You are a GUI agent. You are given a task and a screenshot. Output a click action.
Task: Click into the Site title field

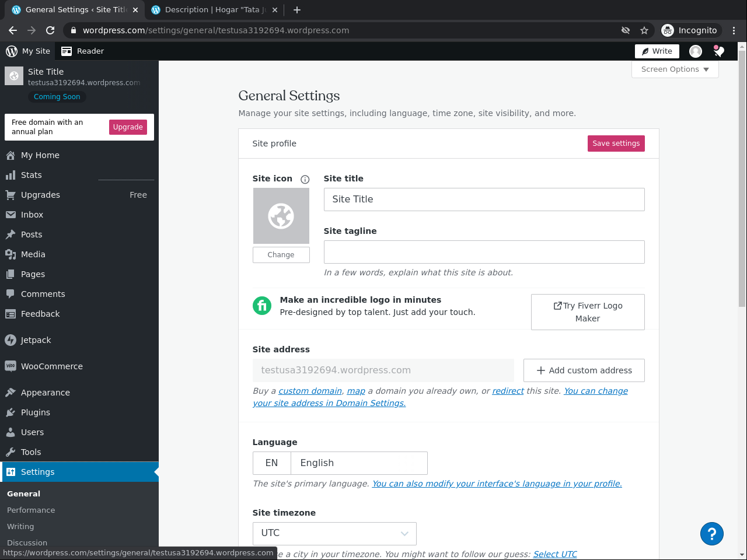point(484,199)
